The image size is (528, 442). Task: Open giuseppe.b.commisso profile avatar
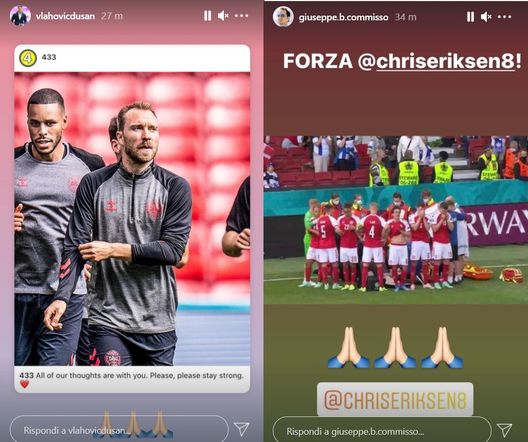[x=283, y=16]
